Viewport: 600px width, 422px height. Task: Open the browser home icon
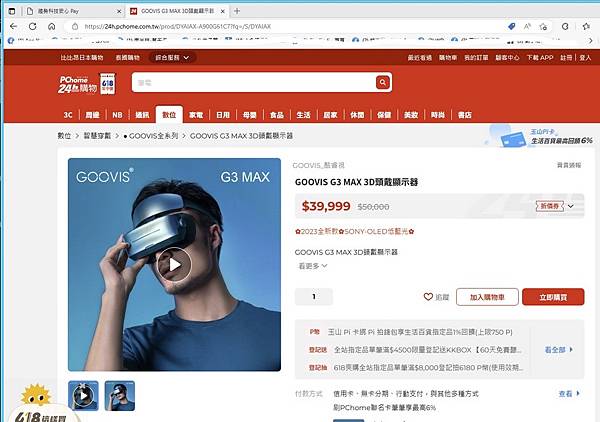pyautogui.click(x=52, y=26)
